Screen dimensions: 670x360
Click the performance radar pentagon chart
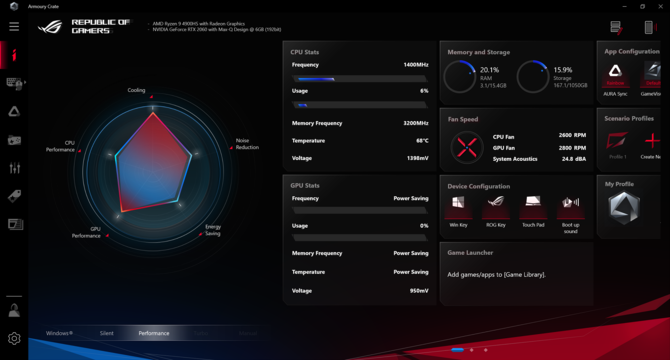pyautogui.click(x=153, y=162)
